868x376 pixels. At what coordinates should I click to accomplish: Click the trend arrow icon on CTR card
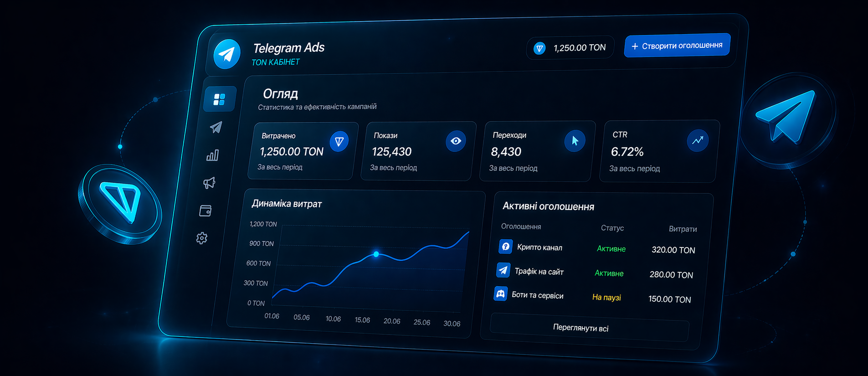[x=698, y=141]
